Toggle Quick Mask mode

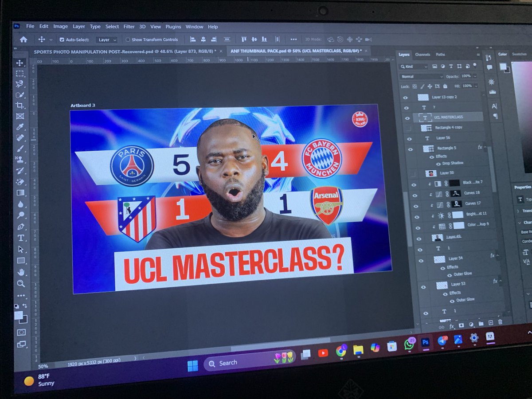(21, 332)
